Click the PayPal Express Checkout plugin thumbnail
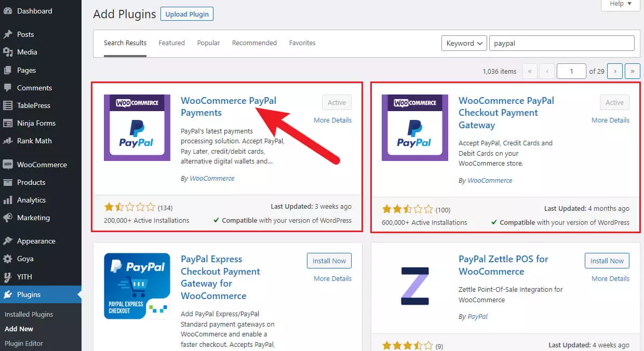This screenshot has width=644, height=351. pyautogui.click(x=137, y=286)
